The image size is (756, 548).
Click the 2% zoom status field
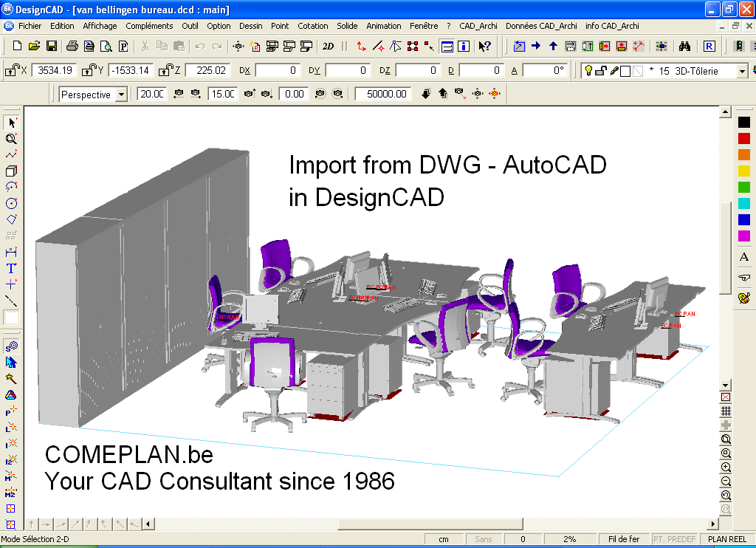pyautogui.click(x=569, y=539)
